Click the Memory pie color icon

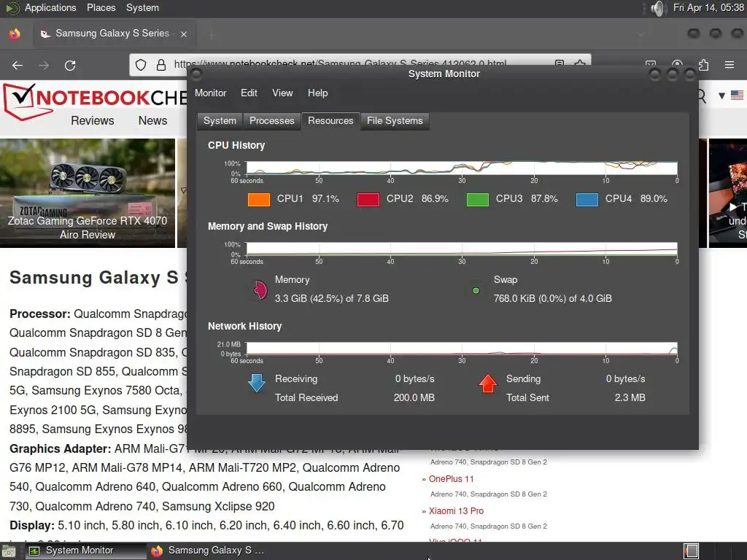(x=259, y=289)
